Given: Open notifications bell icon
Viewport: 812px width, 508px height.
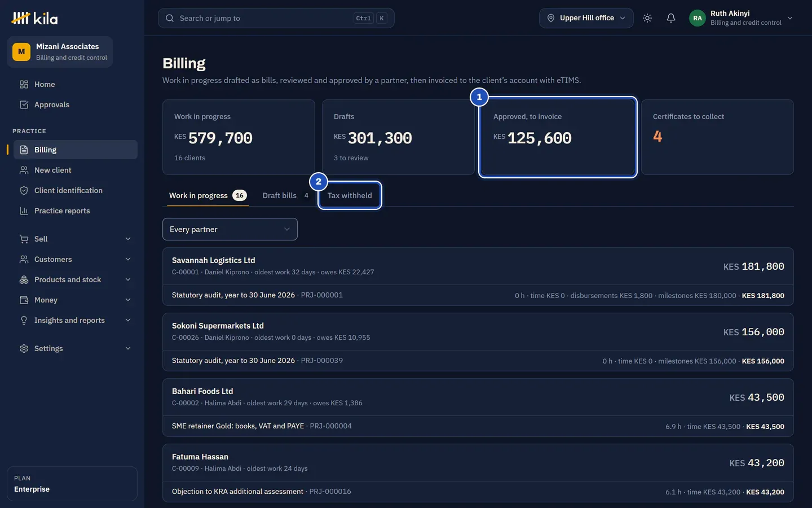Looking at the screenshot, I should click(671, 18).
